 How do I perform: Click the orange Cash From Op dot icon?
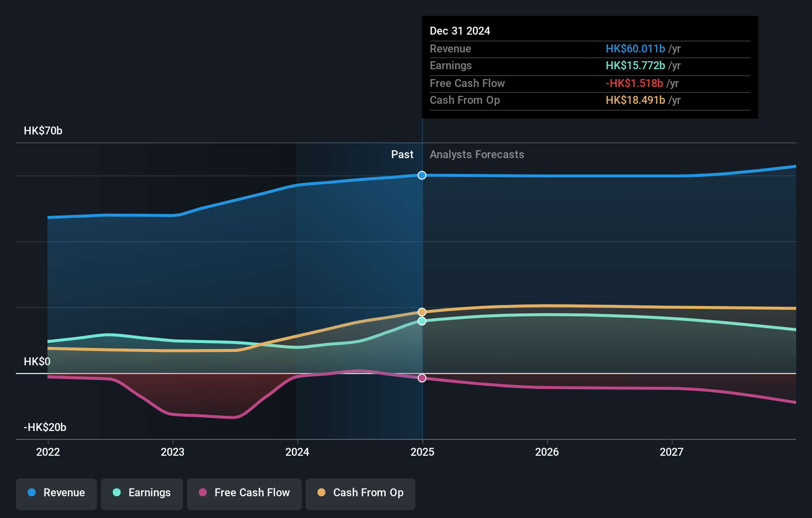pyautogui.click(x=321, y=493)
